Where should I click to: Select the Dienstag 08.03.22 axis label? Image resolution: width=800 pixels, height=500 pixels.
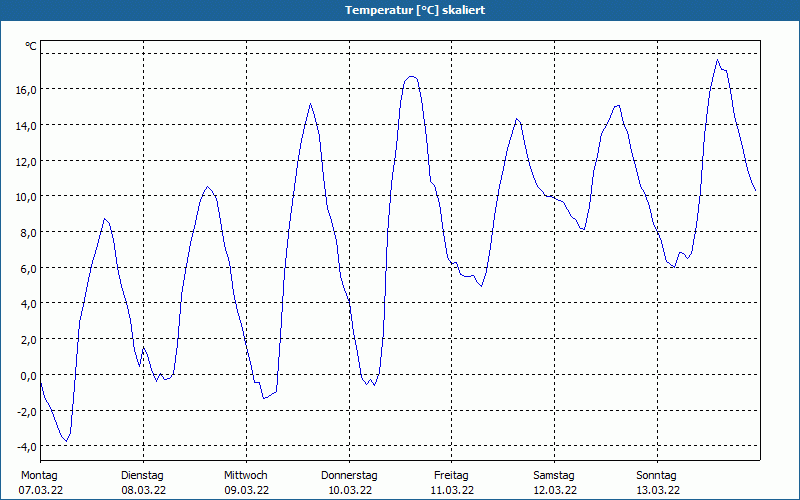(x=143, y=482)
